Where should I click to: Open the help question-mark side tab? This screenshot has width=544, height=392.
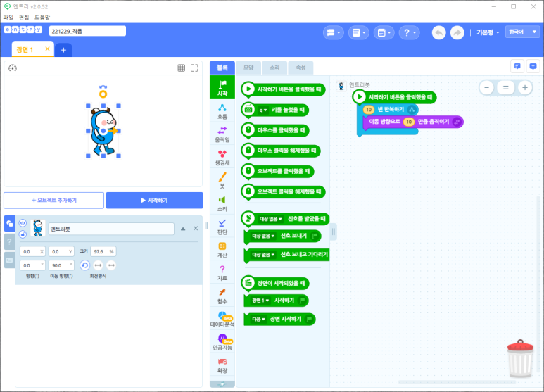[x=9, y=241]
